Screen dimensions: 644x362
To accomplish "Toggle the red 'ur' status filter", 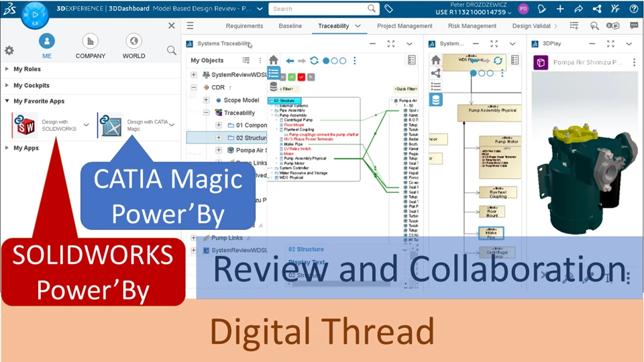I will click(x=301, y=76).
